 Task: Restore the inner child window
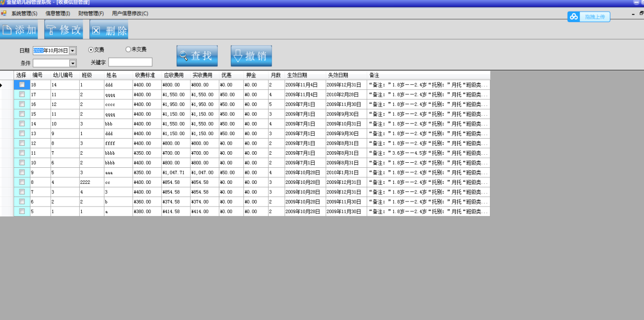click(x=641, y=14)
